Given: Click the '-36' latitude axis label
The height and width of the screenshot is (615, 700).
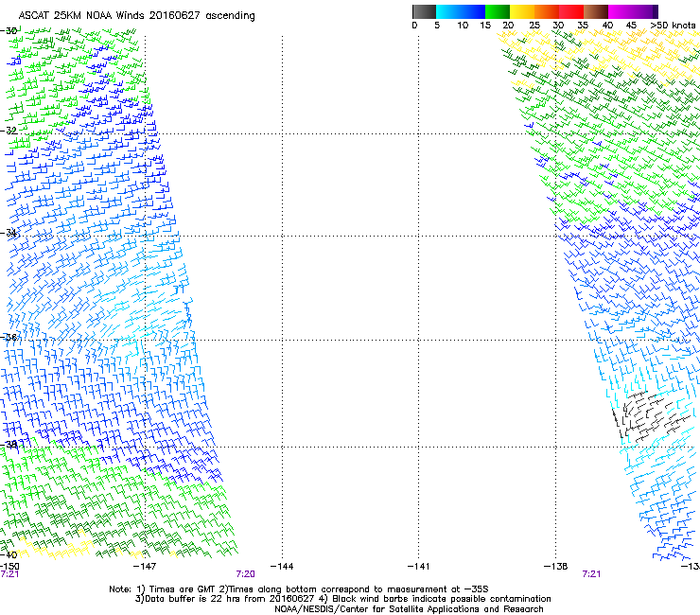Looking at the screenshot, I should (x=9, y=337).
